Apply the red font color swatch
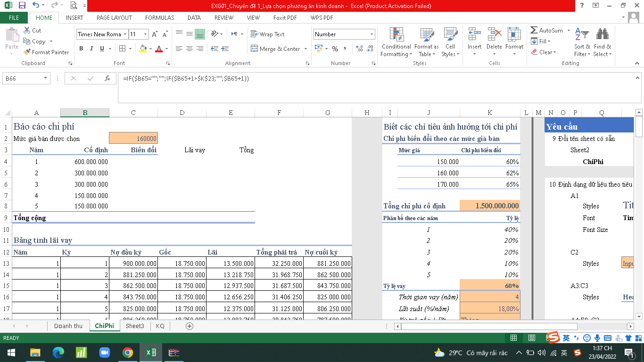The image size is (644, 362). (159, 49)
